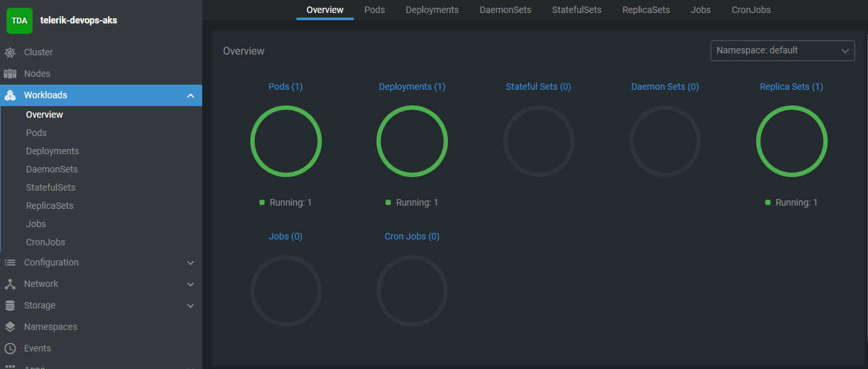Expand the Network section chevron
Viewport: 868px width, 369px height.
[191, 284]
